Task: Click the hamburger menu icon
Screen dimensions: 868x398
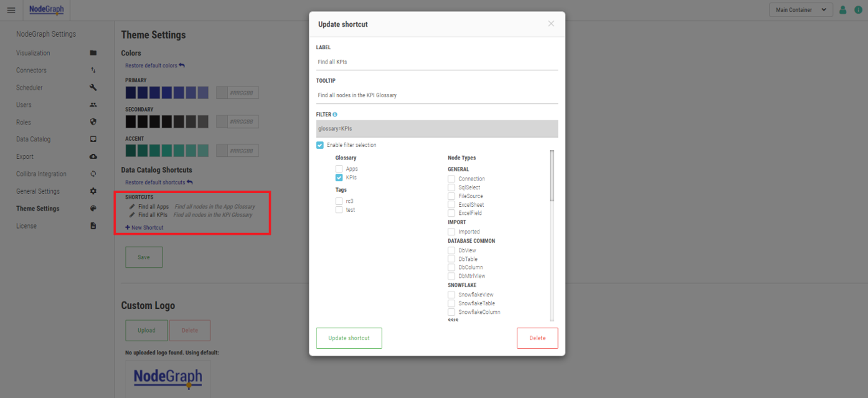Action: point(11,10)
